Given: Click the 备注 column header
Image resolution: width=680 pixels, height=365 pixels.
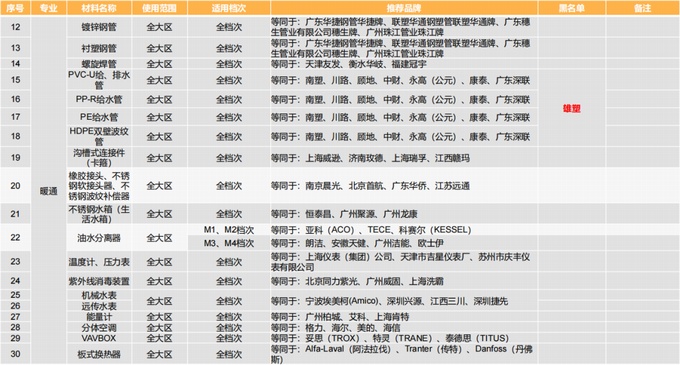Looking at the screenshot, I should pyautogui.click(x=643, y=8).
